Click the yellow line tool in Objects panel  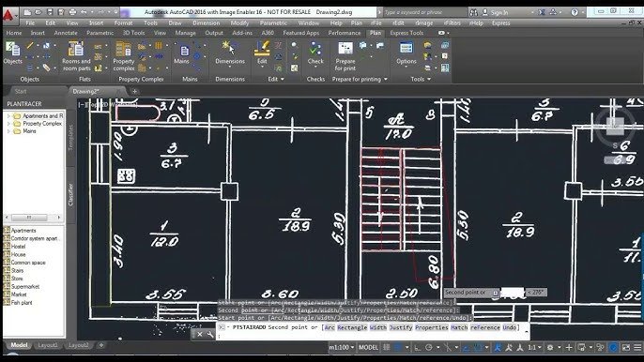click(30, 46)
